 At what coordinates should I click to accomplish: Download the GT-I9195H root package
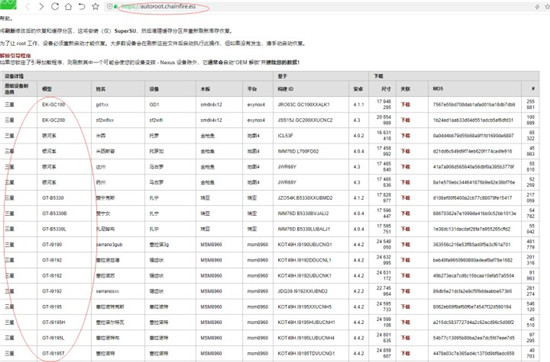pyautogui.click(x=405, y=322)
